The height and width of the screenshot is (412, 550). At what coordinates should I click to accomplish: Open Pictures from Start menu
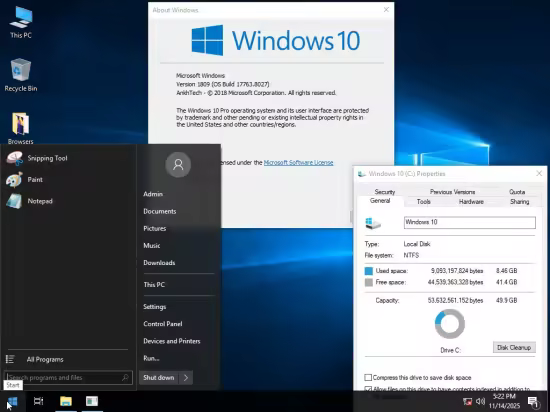[x=155, y=229]
